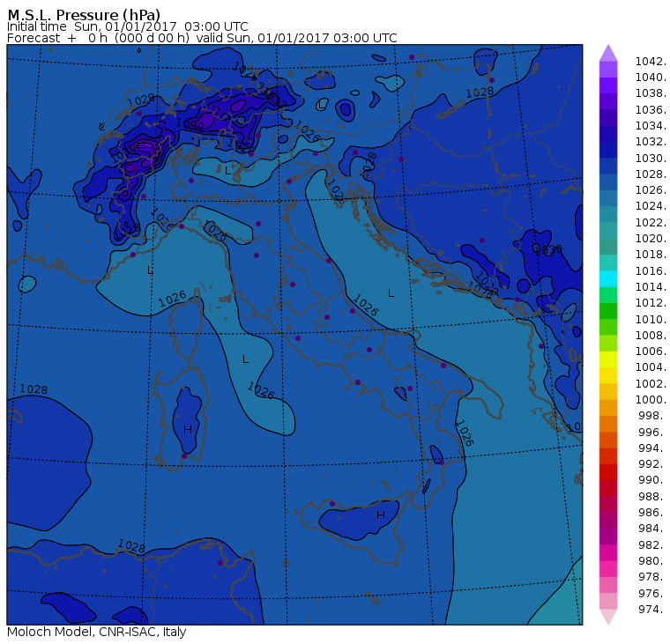Click the legend label '978.'

(x=652, y=576)
